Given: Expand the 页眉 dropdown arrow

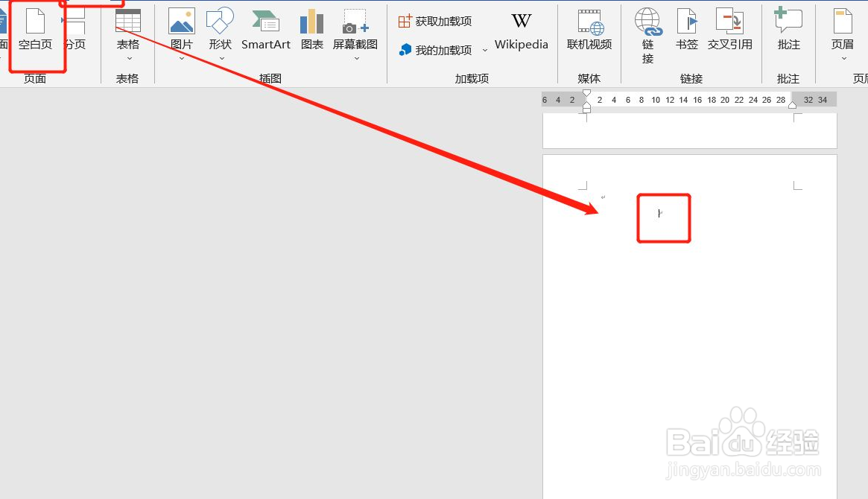Looking at the screenshot, I should point(843,58).
